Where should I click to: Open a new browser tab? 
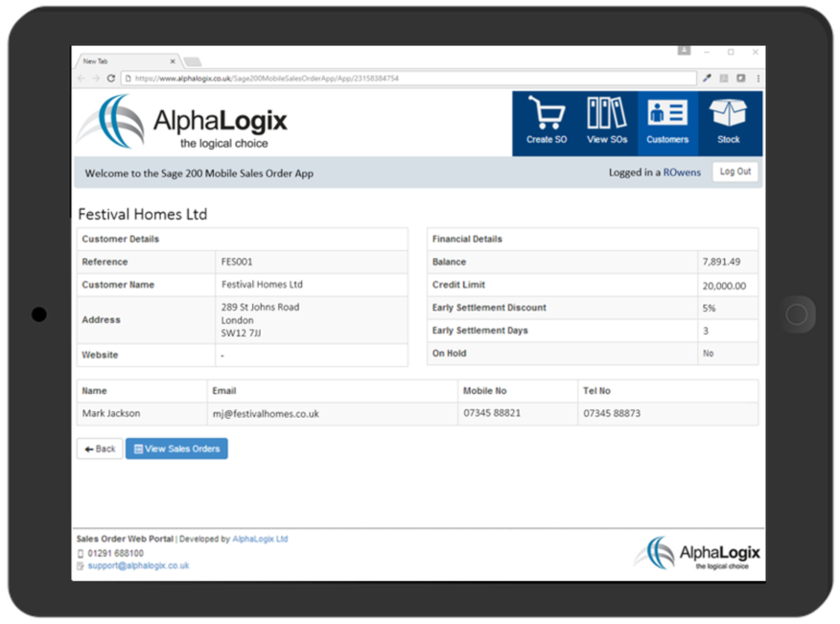tap(193, 61)
